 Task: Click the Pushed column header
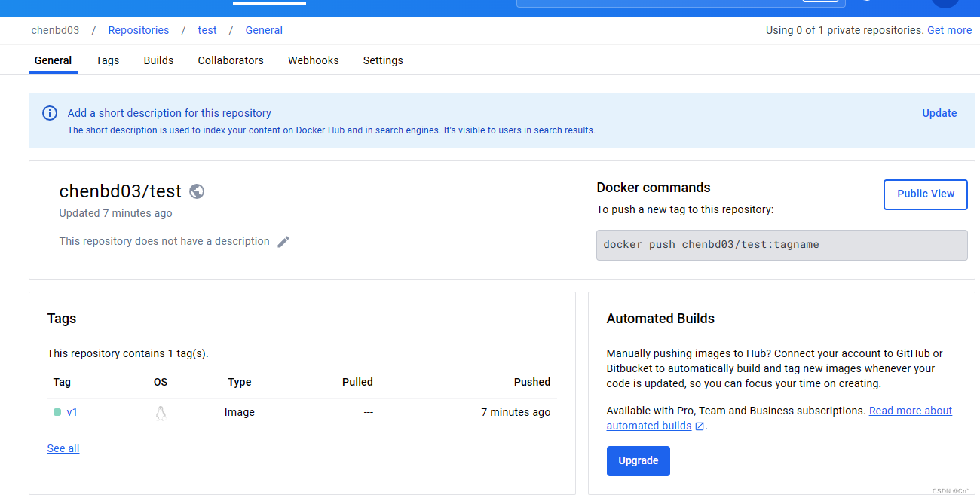(532, 382)
